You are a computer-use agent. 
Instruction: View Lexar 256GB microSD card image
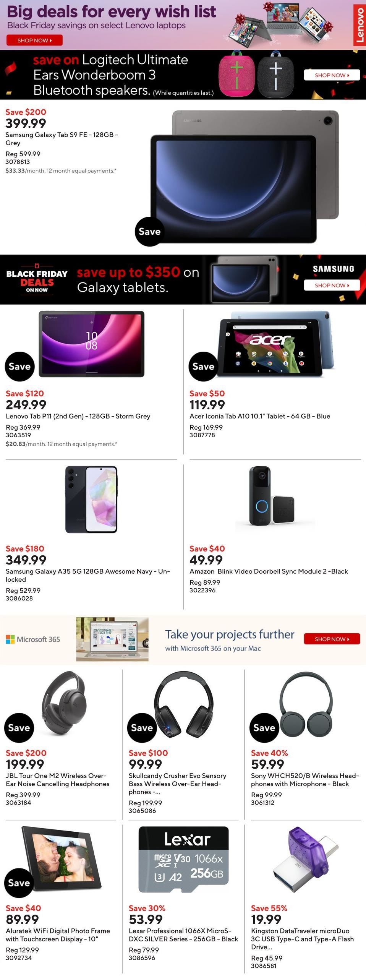tap(183, 860)
